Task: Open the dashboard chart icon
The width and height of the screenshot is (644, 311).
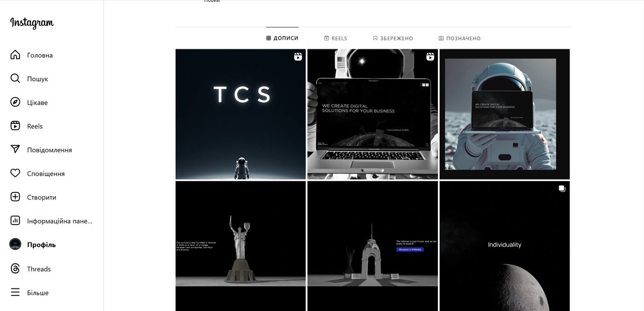Action: (x=16, y=220)
